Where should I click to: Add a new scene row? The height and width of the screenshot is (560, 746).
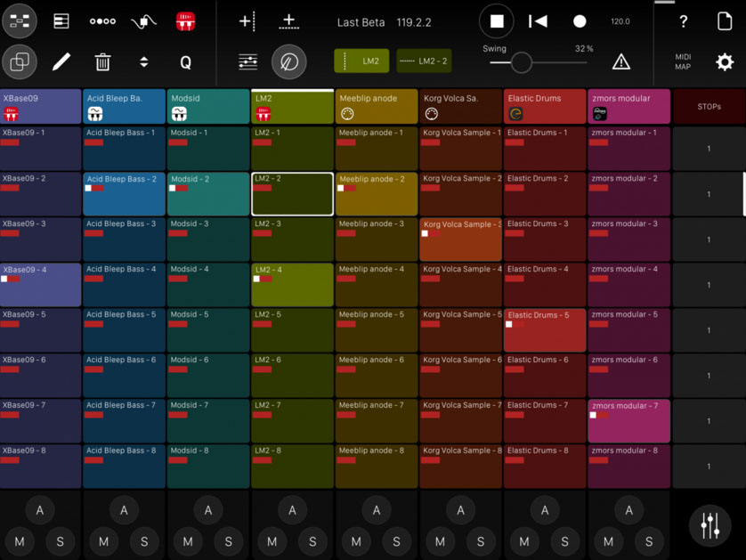click(288, 21)
